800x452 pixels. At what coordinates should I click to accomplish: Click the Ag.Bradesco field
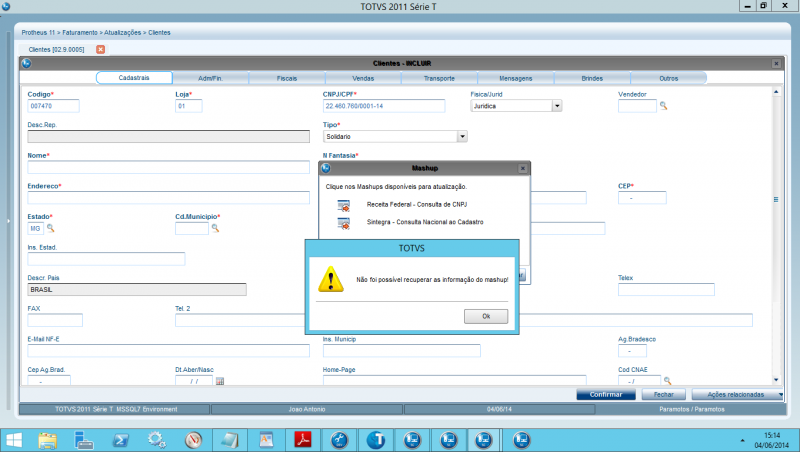tap(632, 351)
